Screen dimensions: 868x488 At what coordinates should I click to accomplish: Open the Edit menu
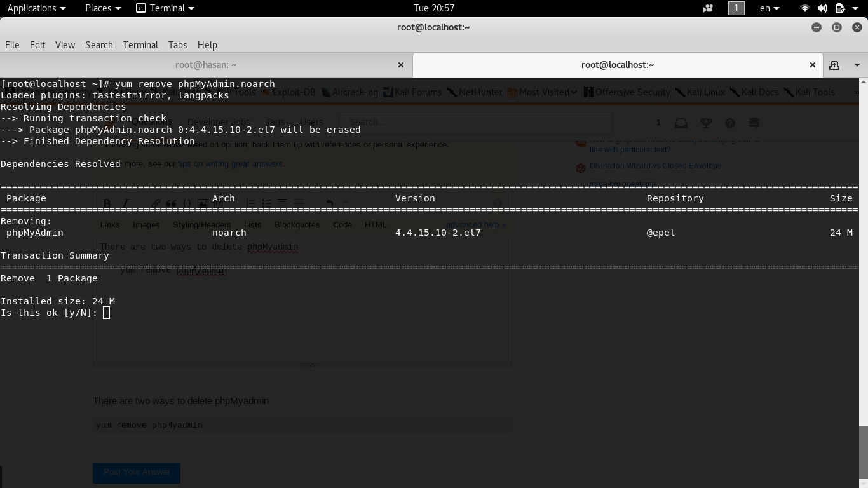37,45
